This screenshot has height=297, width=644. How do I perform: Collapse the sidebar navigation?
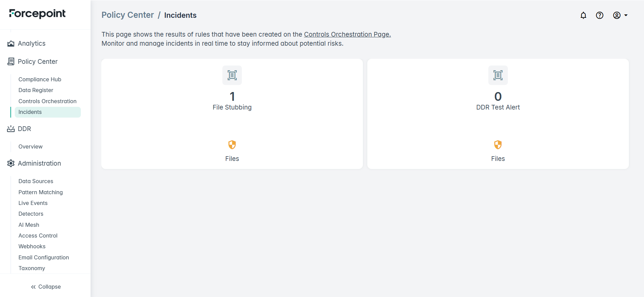[x=46, y=287]
